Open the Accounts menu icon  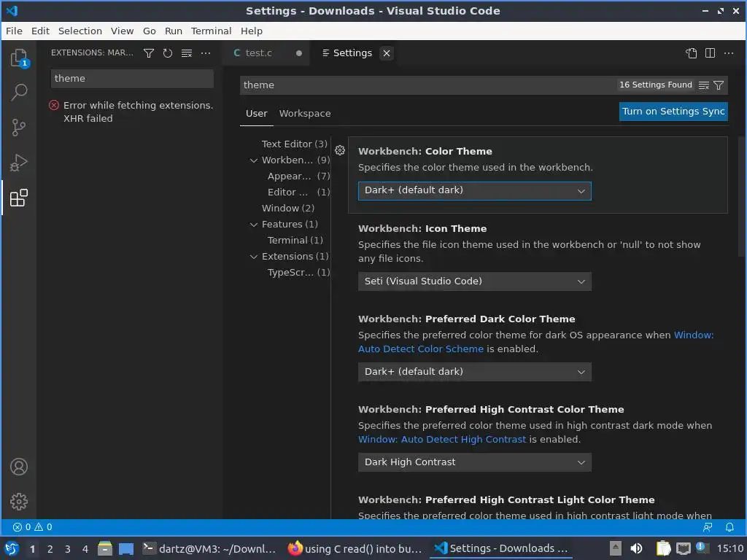click(x=19, y=467)
